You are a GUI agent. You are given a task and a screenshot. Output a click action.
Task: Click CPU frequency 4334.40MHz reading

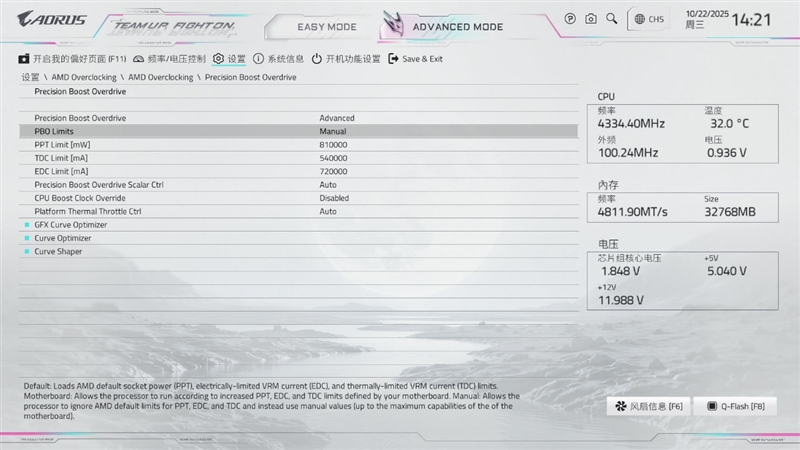[631, 123]
